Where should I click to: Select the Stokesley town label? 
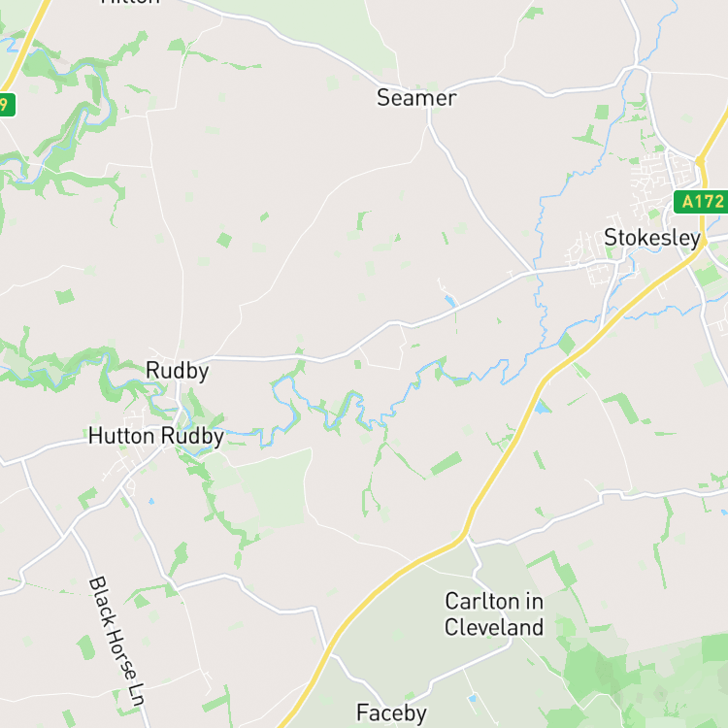click(x=652, y=238)
